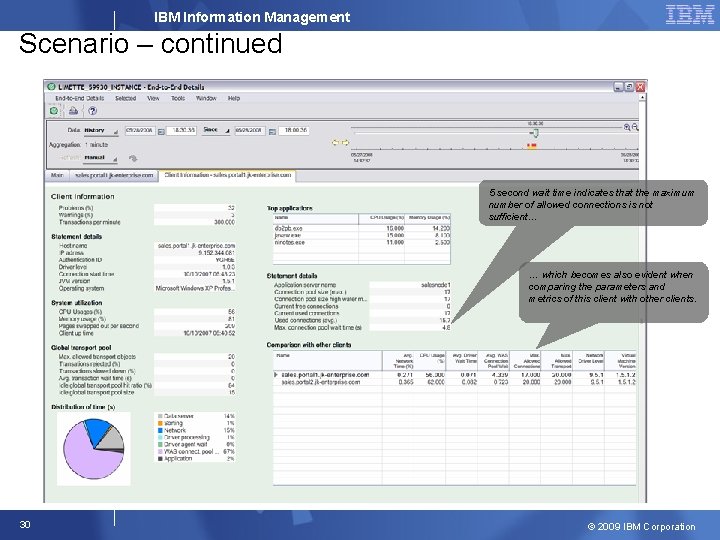Click the Operating system value Microsoft Windows XP
The height and width of the screenshot is (540, 720).
point(195,288)
